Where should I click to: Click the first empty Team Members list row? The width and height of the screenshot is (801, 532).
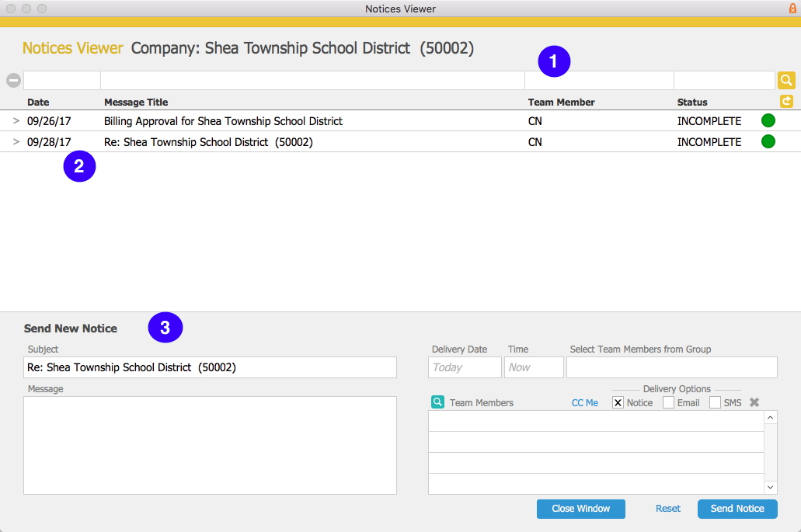(596, 421)
